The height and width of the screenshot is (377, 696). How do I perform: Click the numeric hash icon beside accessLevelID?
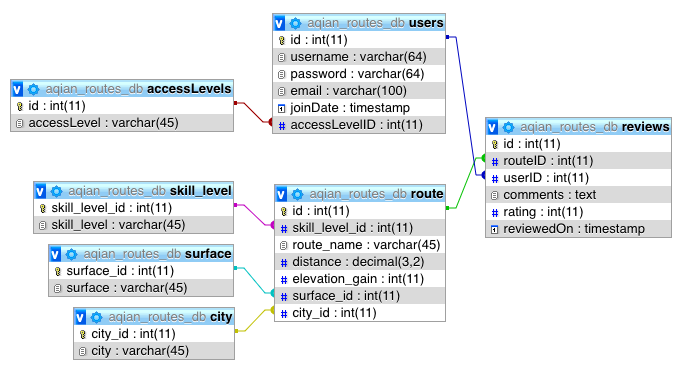(x=281, y=126)
